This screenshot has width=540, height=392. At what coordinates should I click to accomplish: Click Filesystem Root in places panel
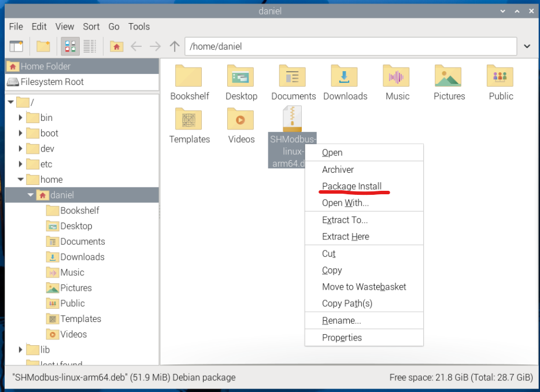(x=52, y=82)
